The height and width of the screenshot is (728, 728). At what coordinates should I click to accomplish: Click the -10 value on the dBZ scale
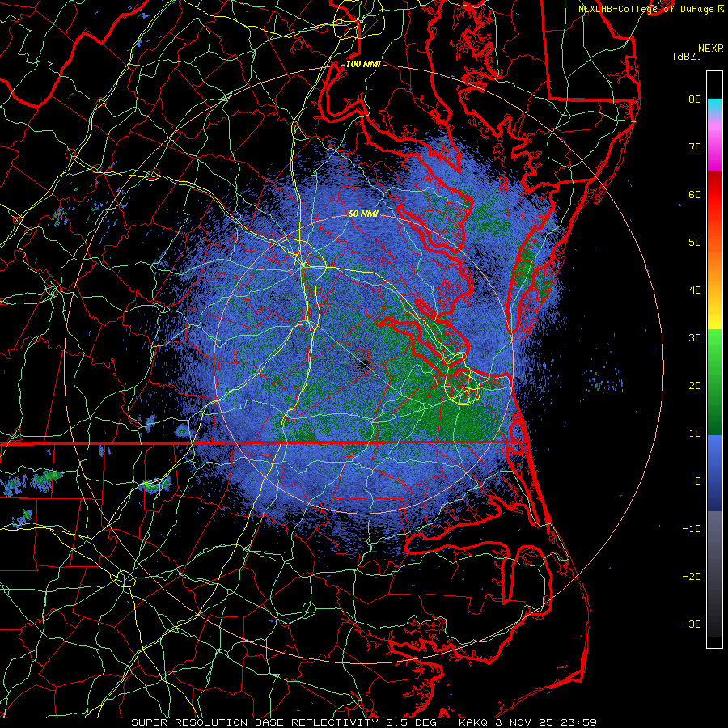tap(692, 529)
